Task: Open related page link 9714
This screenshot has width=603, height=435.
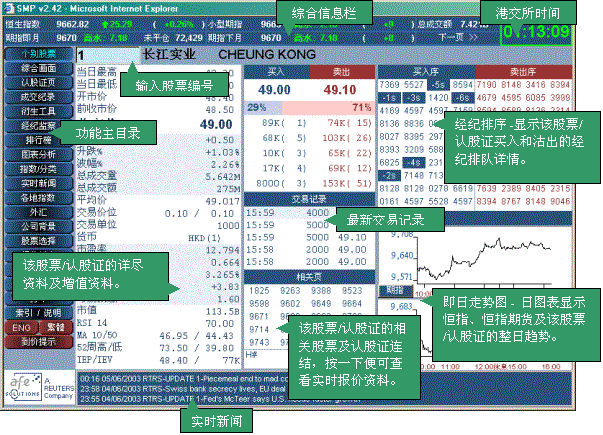Action: tap(259, 330)
